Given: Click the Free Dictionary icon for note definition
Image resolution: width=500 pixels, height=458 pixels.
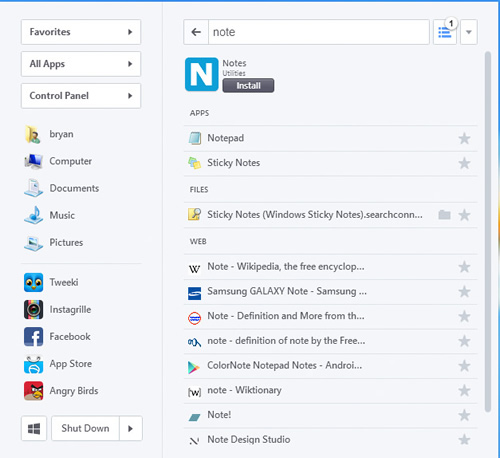Looking at the screenshot, I should pos(195,342).
